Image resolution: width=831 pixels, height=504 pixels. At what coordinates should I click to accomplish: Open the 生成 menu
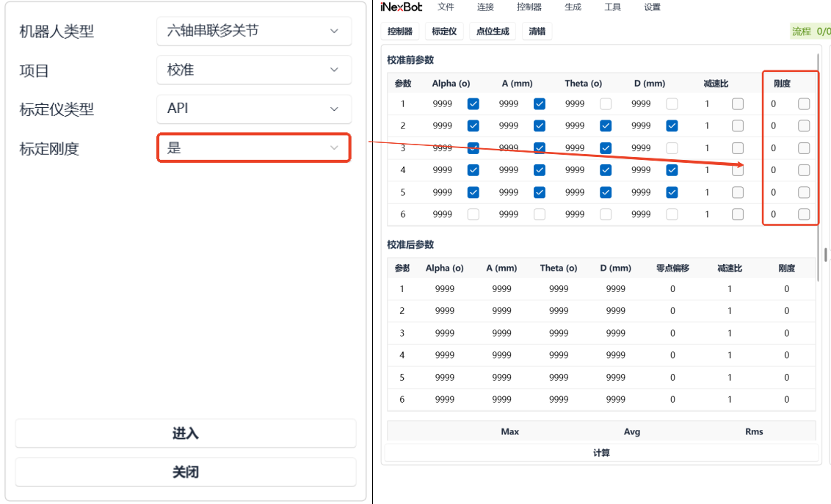(573, 7)
